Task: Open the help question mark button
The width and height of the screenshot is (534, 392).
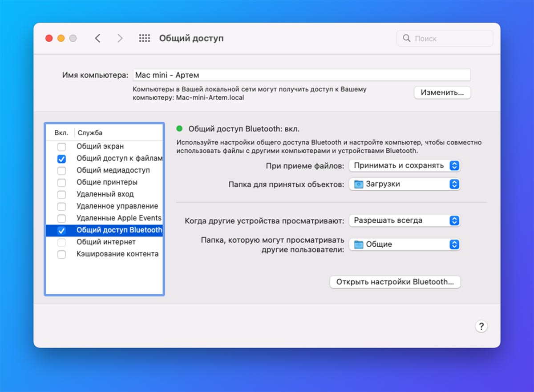Action: point(481,326)
